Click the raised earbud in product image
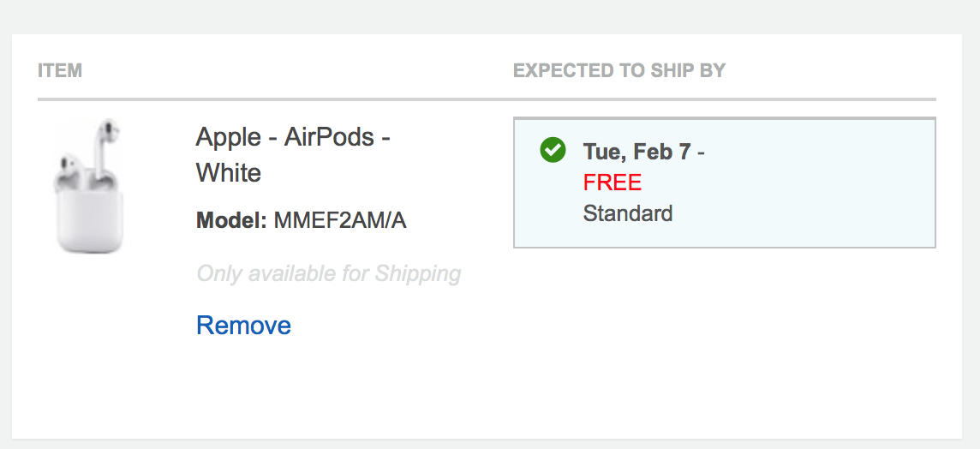Image resolution: width=980 pixels, height=449 pixels. tap(109, 140)
